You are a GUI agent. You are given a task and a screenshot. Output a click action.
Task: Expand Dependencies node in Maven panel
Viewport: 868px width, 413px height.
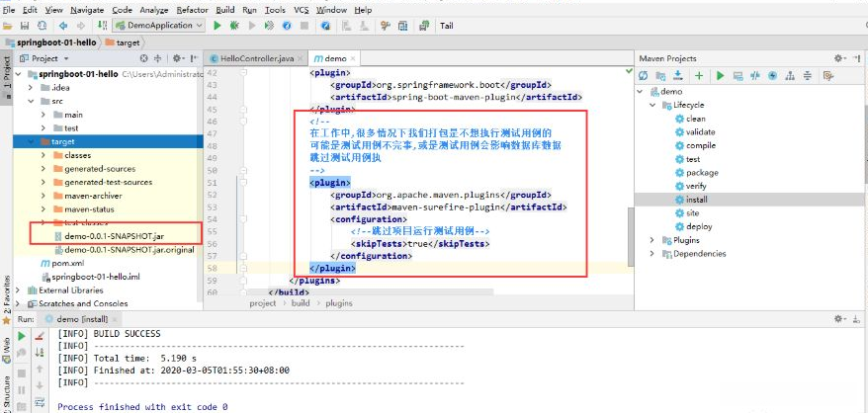point(652,254)
